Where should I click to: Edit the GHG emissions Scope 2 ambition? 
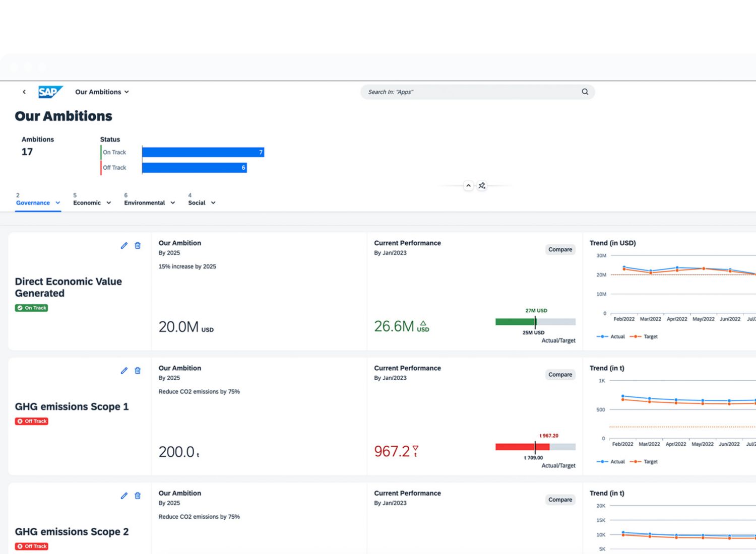[124, 496]
